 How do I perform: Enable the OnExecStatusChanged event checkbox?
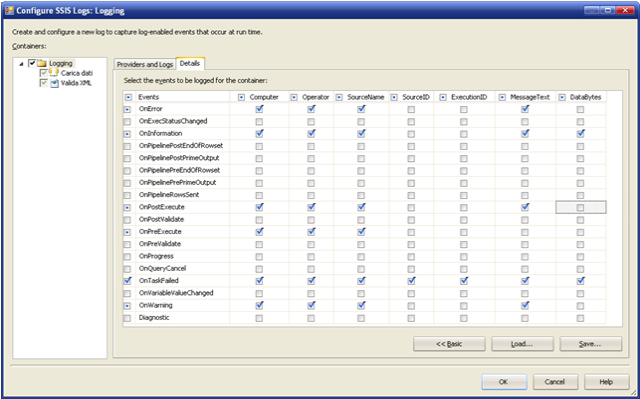(x=127, y=122)
